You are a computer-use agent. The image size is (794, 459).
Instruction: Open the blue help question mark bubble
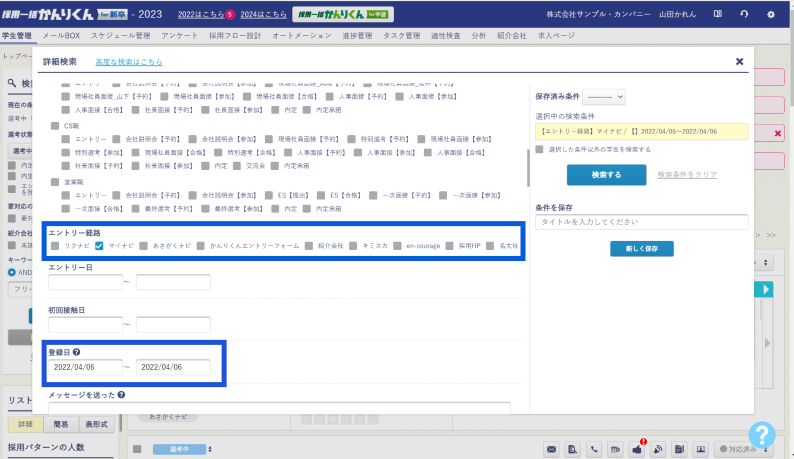[762, 435]
